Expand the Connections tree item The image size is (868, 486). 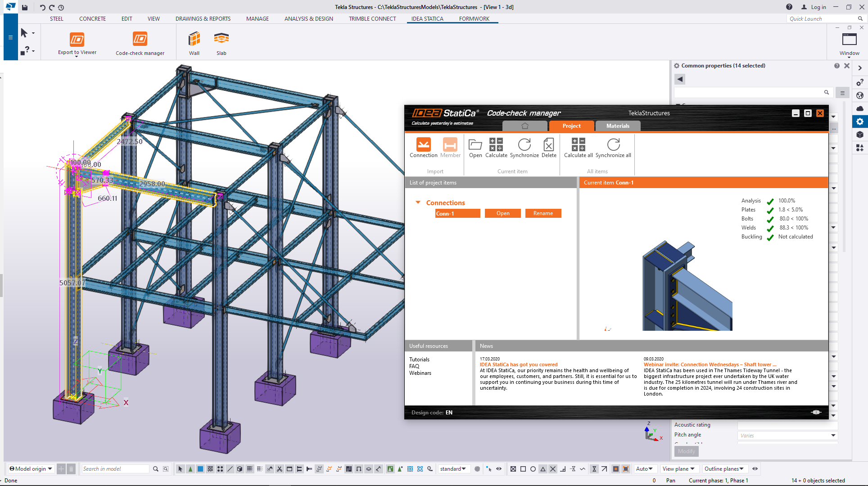click(x=418, y=202)
